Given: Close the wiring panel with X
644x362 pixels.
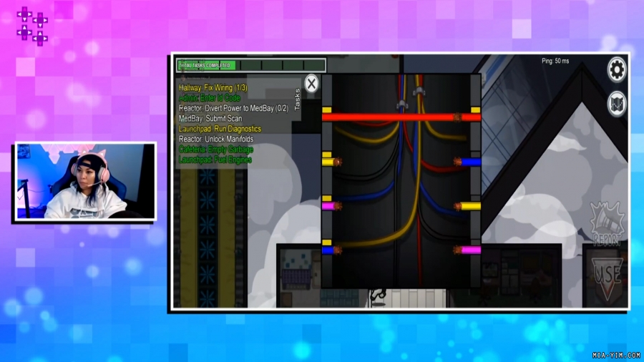Looking at the screenshot, I should click(x=311, y=83).
